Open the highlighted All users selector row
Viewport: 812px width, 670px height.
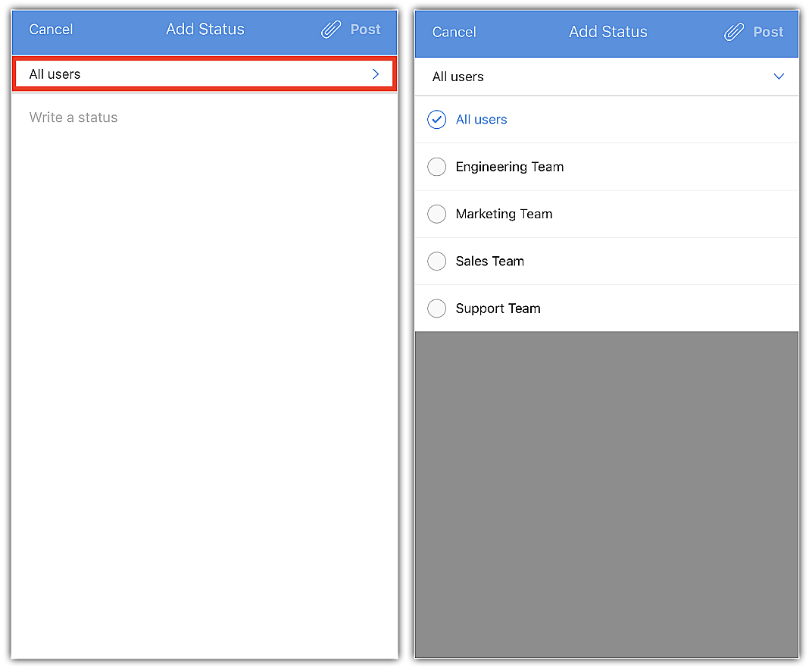click(205, 74)
